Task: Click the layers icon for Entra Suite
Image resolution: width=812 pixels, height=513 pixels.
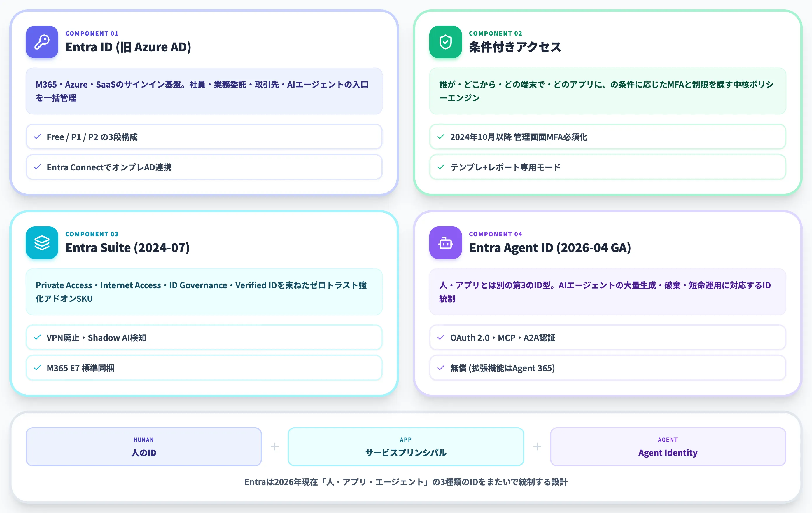Action: click(x=42, y=243)
